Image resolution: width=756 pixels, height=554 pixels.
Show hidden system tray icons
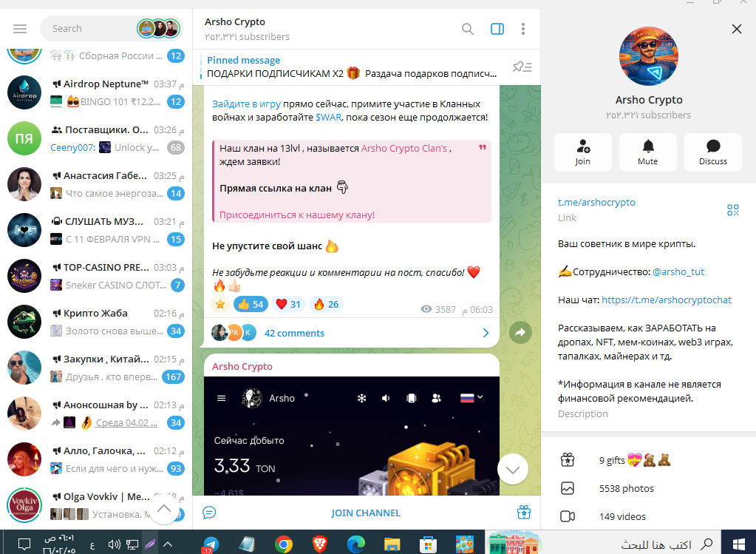pyautogui.click(x=167, y=544)
